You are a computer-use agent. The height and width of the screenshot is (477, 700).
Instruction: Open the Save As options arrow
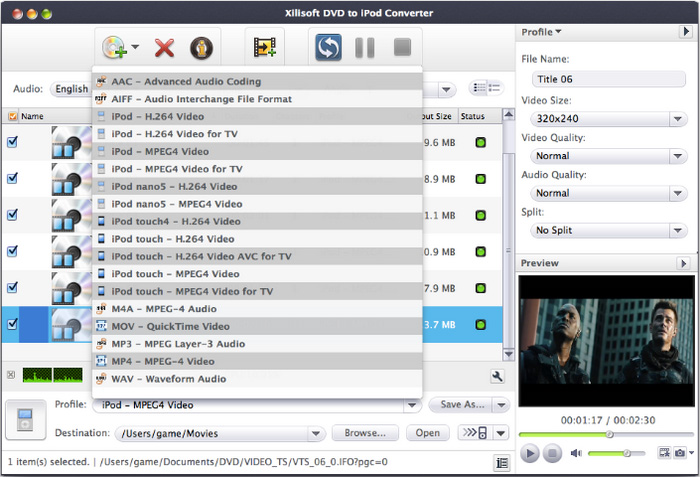pos(501,405)
